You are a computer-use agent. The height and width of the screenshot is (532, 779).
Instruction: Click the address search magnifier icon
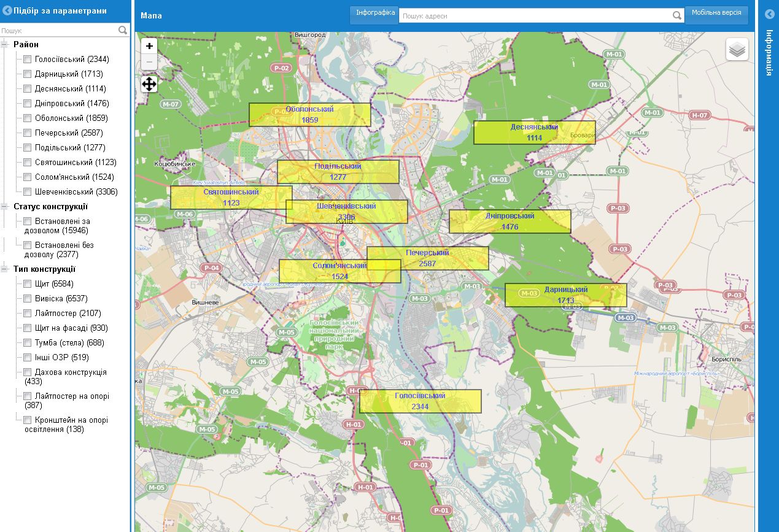676,15
